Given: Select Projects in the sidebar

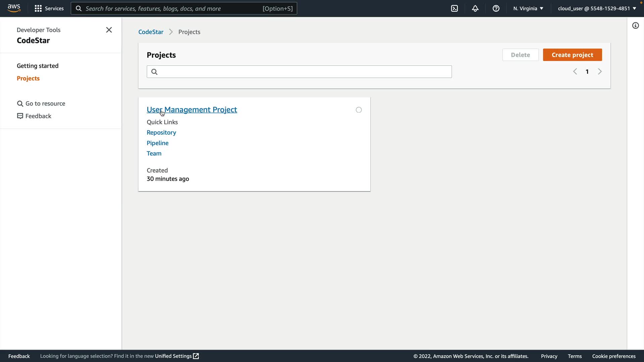Looking at the screenshot, I should 28,78.
